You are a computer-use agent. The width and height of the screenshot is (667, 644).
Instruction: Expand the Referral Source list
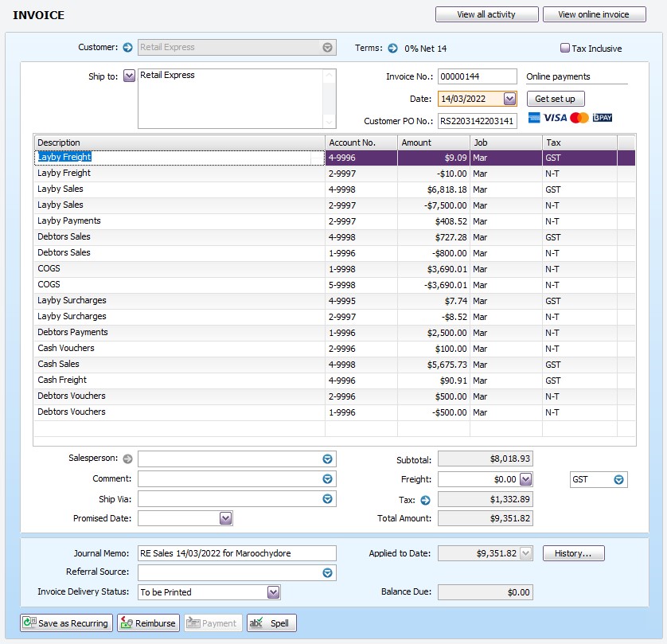point(327,572)
